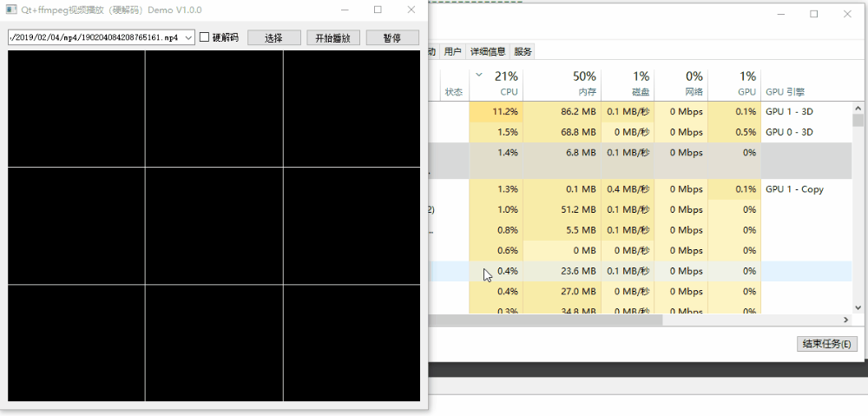Click the vertical scrollbar thumb in Task Manager
Image resolution: width=868 pixels, height=416 pixels.
pyautogui.click(x=858, y=120)
